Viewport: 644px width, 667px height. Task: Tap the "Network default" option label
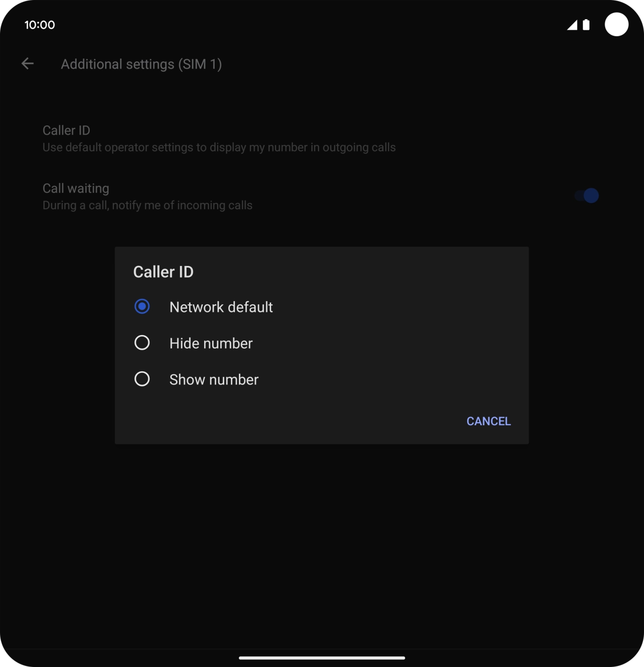click(x=221, y=307)
